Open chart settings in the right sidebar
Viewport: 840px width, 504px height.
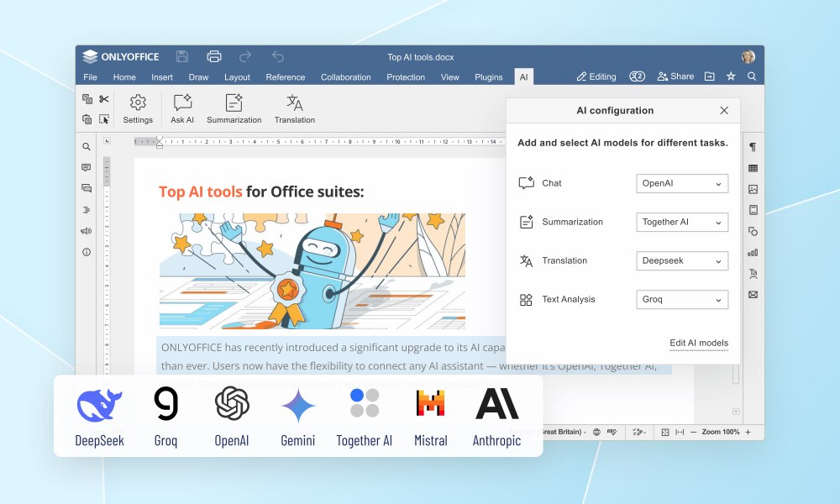(x=753, y=252)
